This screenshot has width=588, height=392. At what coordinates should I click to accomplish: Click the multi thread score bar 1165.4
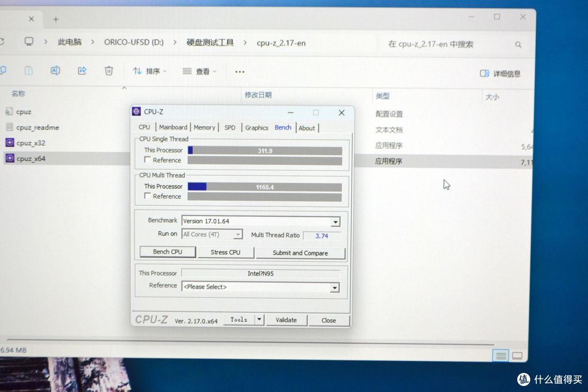click(x=265, y=187)
